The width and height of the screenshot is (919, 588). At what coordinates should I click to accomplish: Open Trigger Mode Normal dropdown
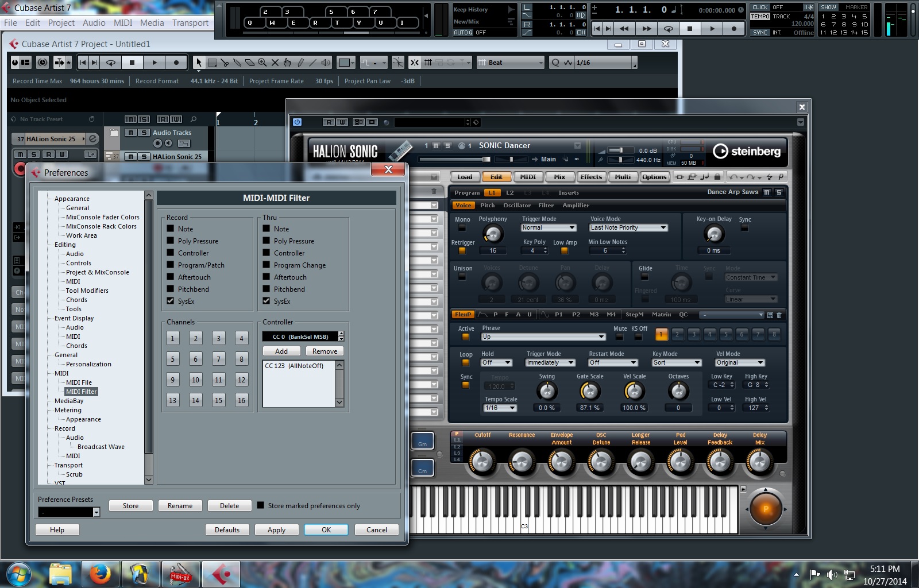pos(548,228)
